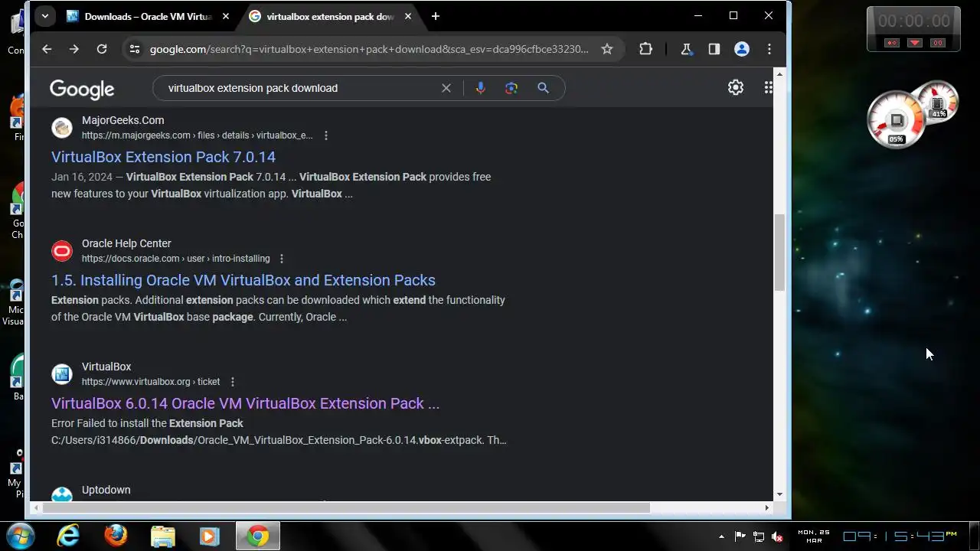Viewport: 980px width, 551px height.
Task: Open more options for Oracle Help Center result
Action: click(282, 259)
